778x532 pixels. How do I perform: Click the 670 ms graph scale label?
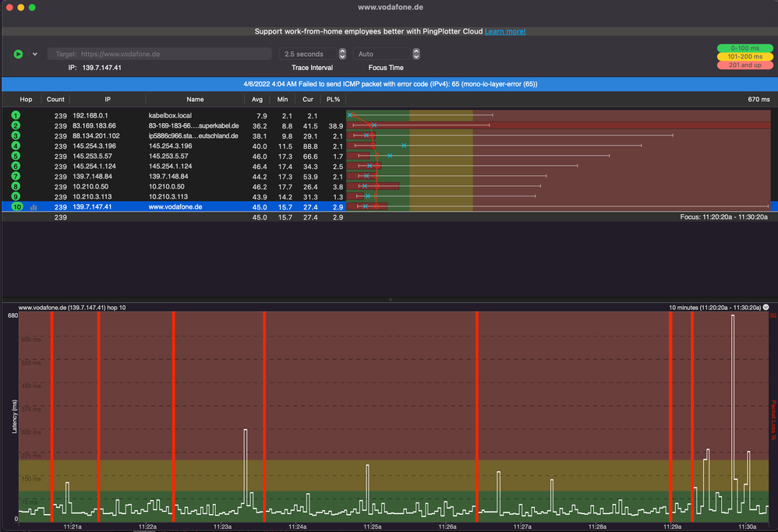pyautogui.click(x=759, y=99)
